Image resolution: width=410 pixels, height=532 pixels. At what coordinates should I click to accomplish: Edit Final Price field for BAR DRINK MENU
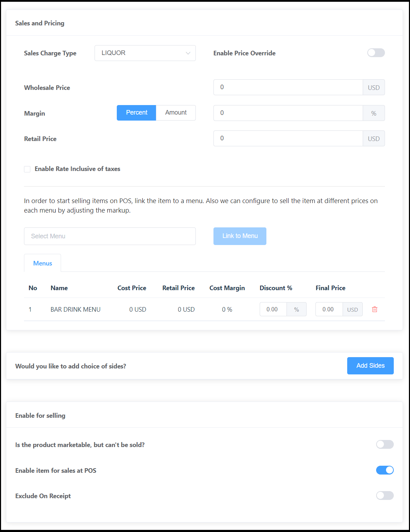tap(329, 309)
